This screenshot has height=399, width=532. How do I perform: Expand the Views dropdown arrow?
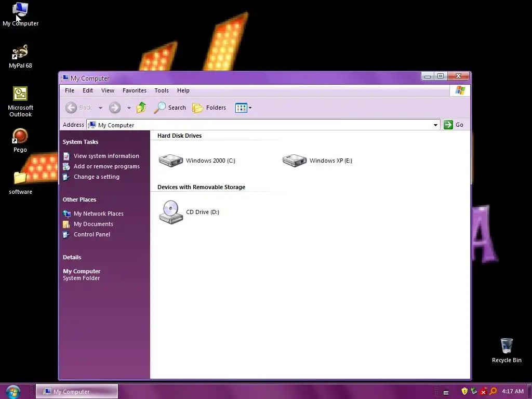pos(250,108)
